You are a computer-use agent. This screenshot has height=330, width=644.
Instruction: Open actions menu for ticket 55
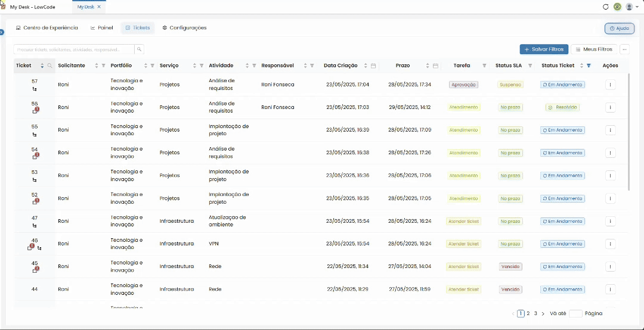coord(611,130)
